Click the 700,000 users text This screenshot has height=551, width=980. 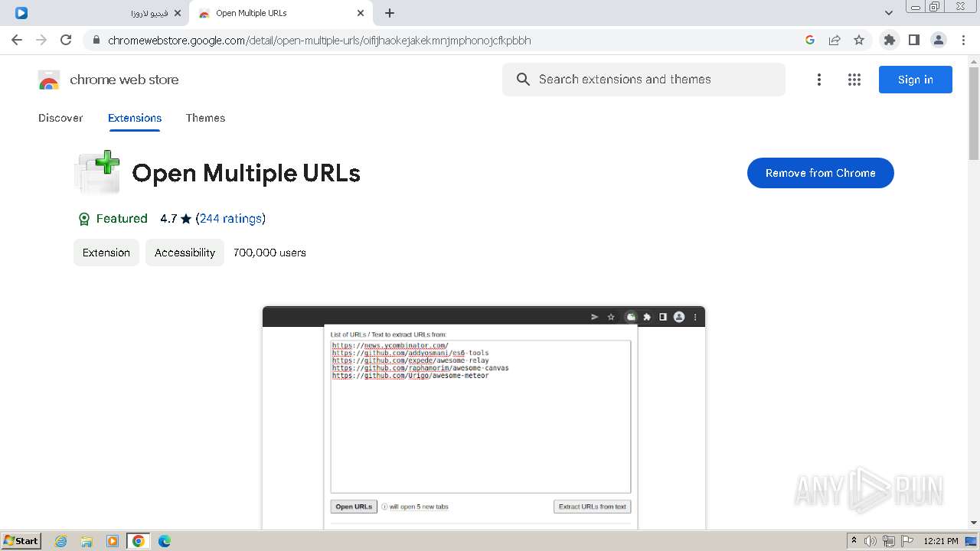tap(269, 253)
